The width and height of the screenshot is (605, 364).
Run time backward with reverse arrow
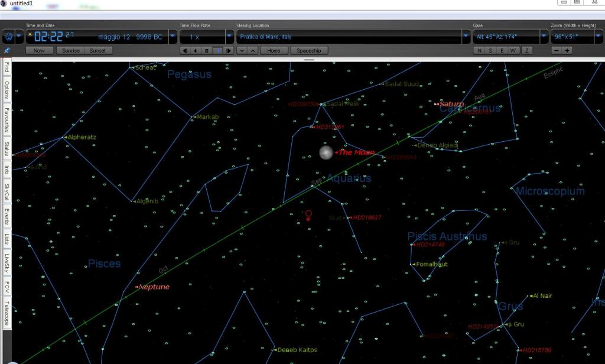(196, 51)
